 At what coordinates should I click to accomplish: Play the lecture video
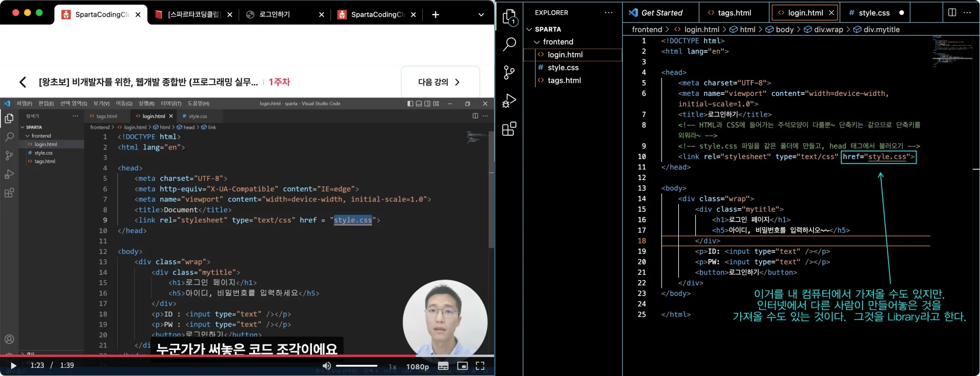tap(13, 365)
